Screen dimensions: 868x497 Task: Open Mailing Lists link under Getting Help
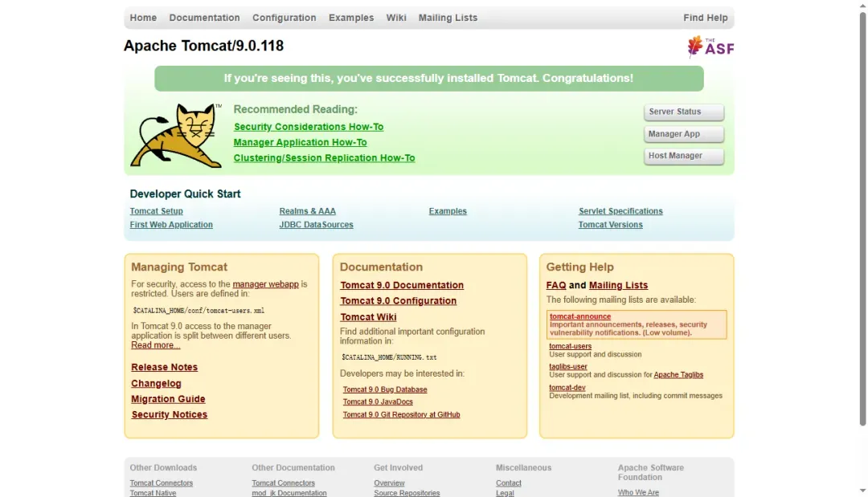click(x=618, y=285)
